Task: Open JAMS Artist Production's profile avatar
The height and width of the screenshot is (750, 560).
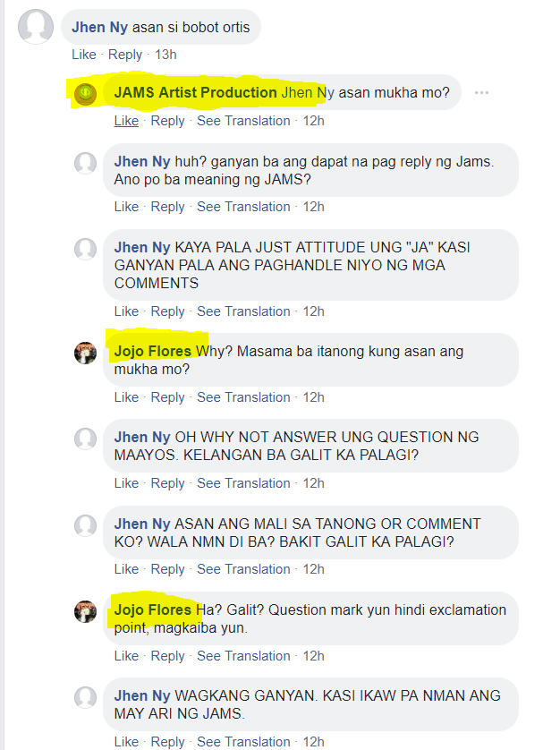Action: 86,94
